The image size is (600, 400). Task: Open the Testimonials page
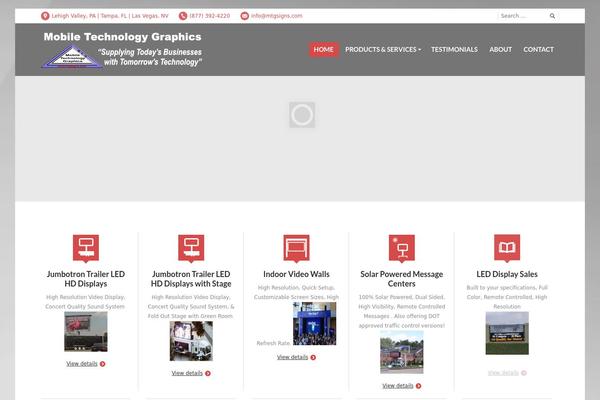coord(454,49)
